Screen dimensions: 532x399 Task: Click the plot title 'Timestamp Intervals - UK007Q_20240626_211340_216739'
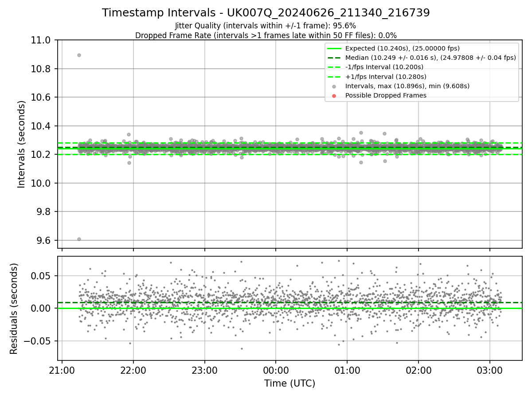[x=266, y=13]
